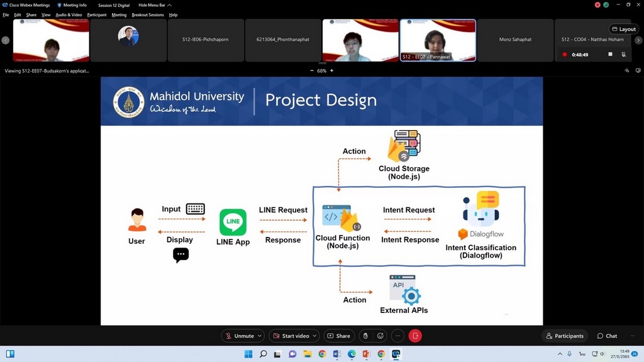This screenshot has width=644, height=362.
Task: Open more options ellipsis in meeting controls
Action: tap(397, 336)
